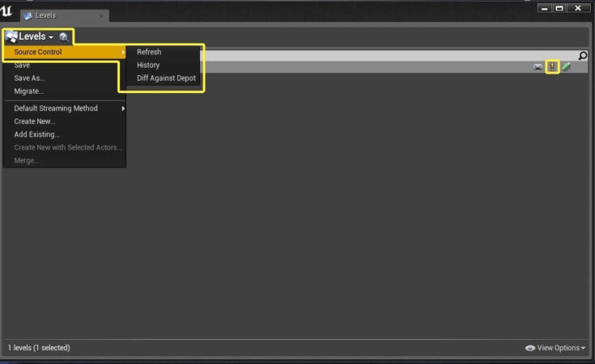Choose Refresh from the submenu
Screen dimensions: 595x364
point(149,52)
